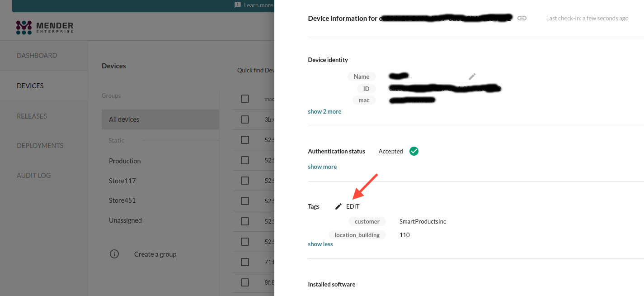Edit device name with pencil icon

472,76
